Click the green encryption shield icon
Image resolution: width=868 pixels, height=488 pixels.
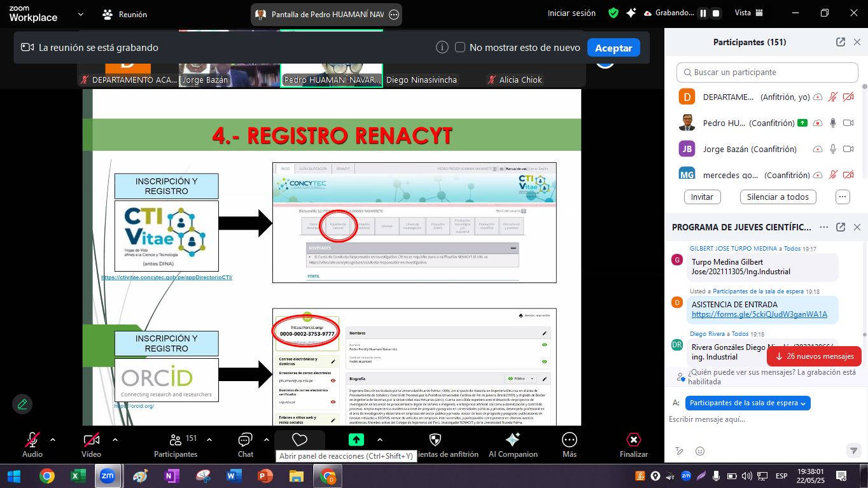[613, 13]
